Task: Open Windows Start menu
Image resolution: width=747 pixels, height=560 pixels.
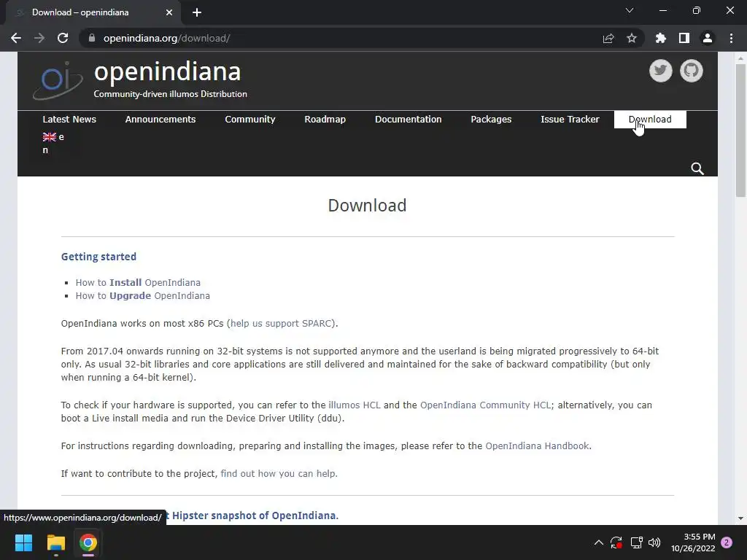Action: 23,542
